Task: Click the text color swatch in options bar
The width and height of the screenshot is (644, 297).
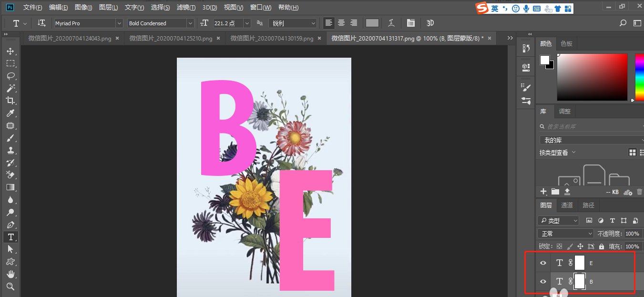Action: pos(372,22)
